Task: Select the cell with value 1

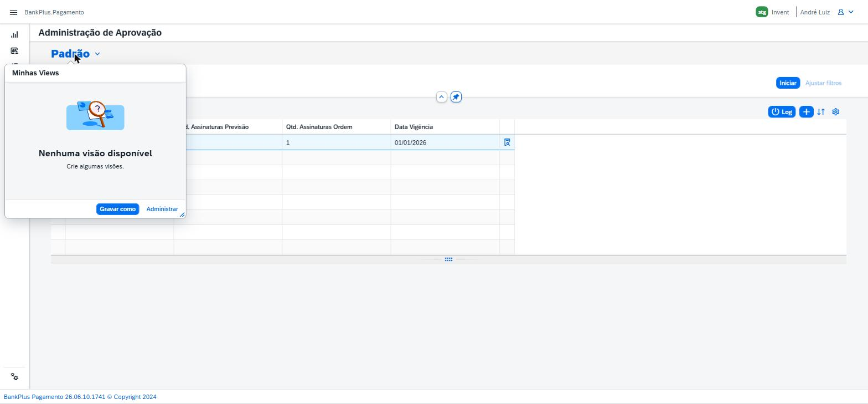Action: [x=337, y=142]
